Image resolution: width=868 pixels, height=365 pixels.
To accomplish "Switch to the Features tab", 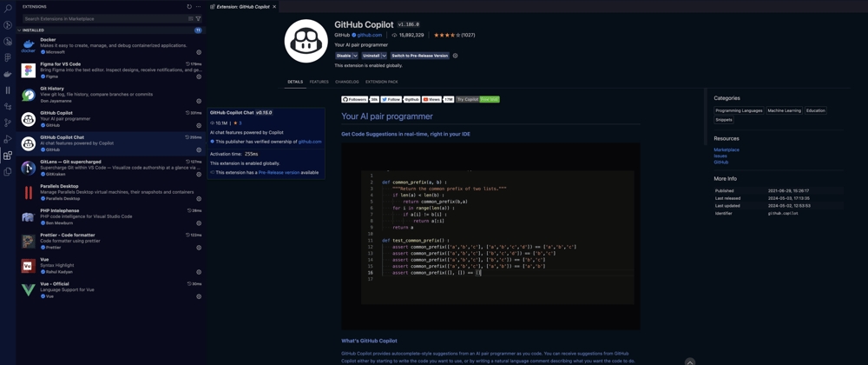I will (x=319, y=82).
